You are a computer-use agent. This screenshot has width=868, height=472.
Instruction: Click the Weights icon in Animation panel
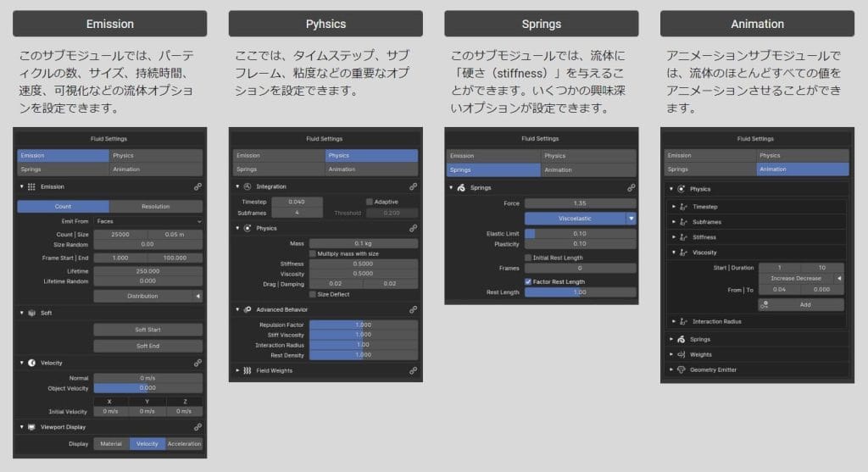pos(681,354)
